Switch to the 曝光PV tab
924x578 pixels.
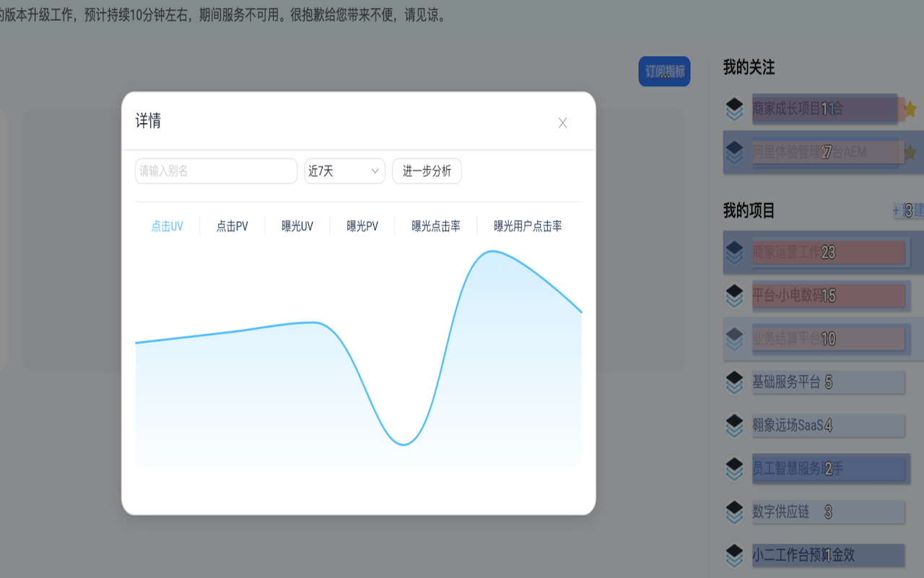pos(362,226)
